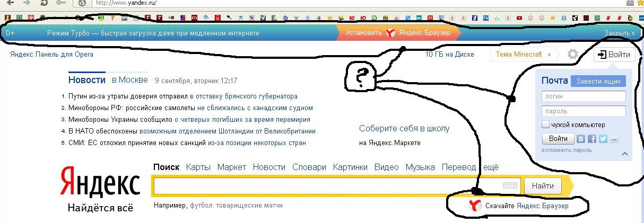Switch to the Картинки tab
The height and width of the screenshot is (223, 644).
pyautogui.click(x=350, y=167)
